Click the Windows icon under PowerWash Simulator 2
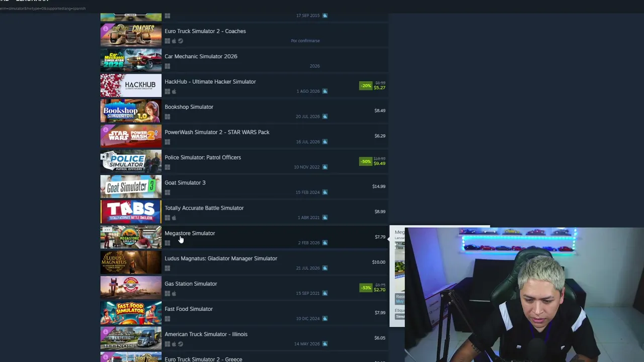The width and height of the screenshot is (644, 362). (x=168, y=142)
